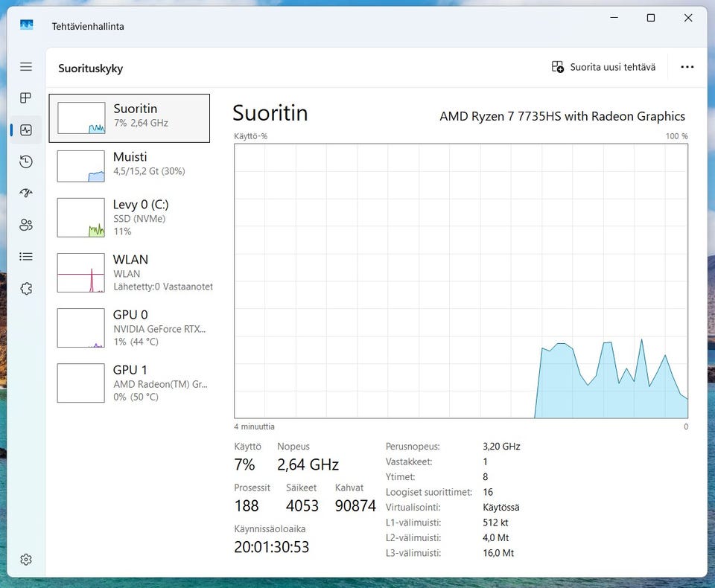Click the Perusnopeus 3,20 GHz value
This screenshot has height=588, width=715.
coord(501,447)
